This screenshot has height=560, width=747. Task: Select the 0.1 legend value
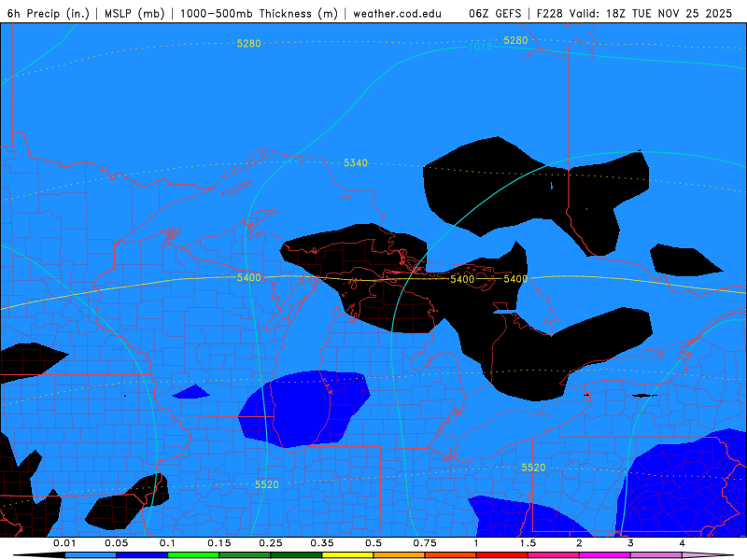point(167,543)
